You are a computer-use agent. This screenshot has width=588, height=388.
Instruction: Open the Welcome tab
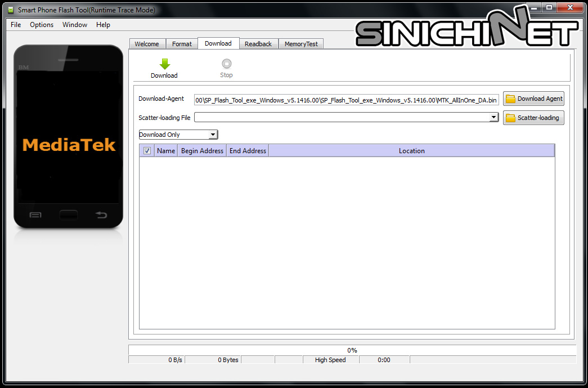147,43
